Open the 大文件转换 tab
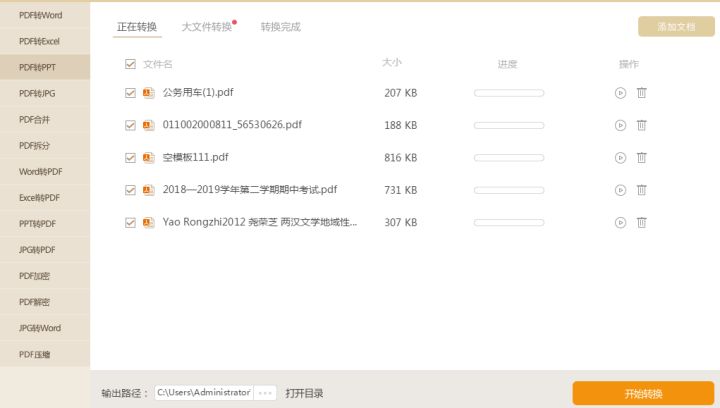This screenshot has width=720, height=408. (x=207, y=27)
